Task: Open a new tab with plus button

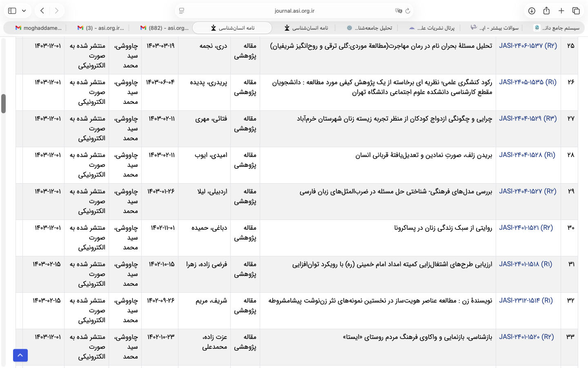Action: click(x=561, y=11)
